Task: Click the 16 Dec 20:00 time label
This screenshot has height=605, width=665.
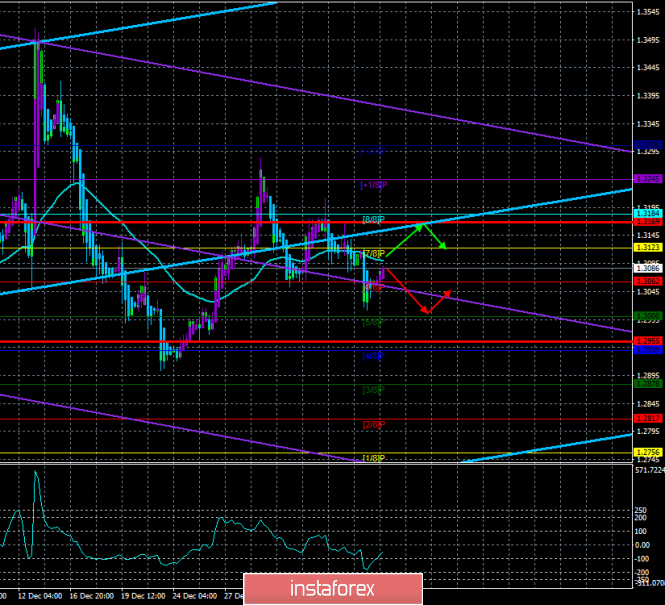Action: (x=92, y=596)
